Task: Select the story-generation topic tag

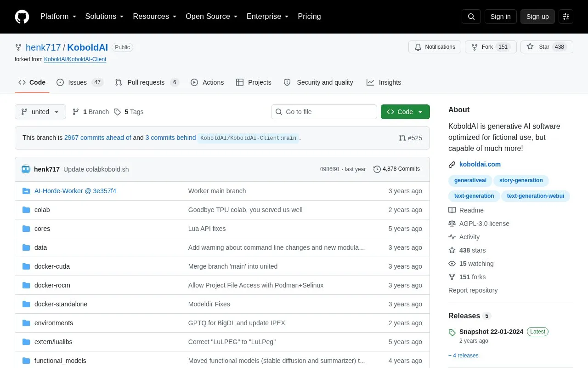Action: pyautogui.click(x=521, y=180)
